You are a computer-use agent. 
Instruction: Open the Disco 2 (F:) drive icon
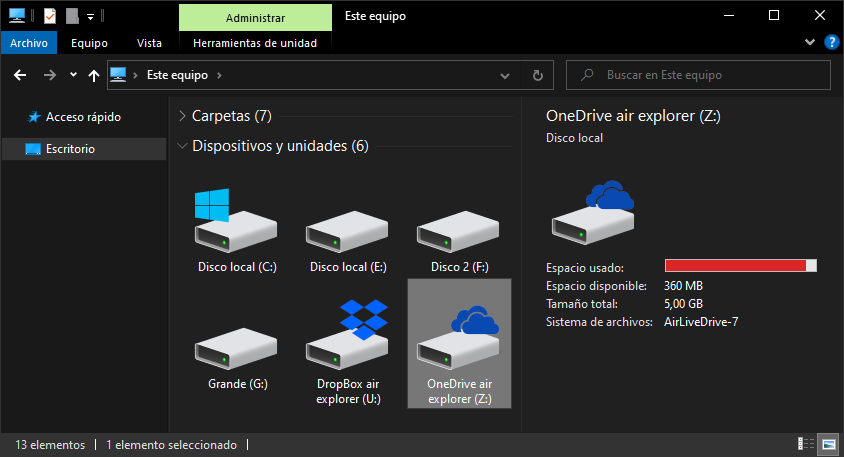(x=459, y=232)
